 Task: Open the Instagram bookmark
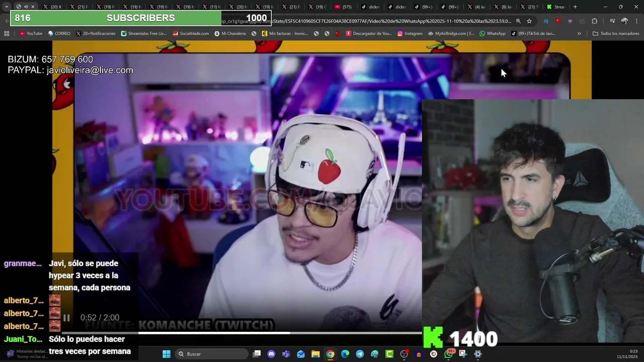coord(410,34)
